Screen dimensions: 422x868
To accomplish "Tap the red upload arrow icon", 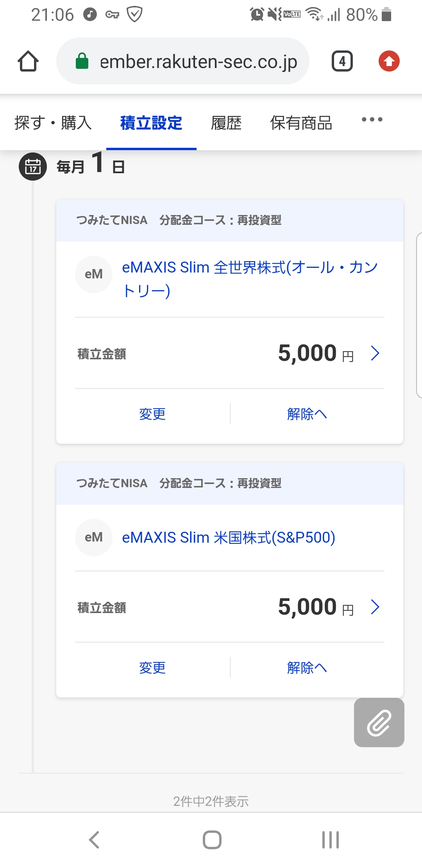I will pos(389,61).
